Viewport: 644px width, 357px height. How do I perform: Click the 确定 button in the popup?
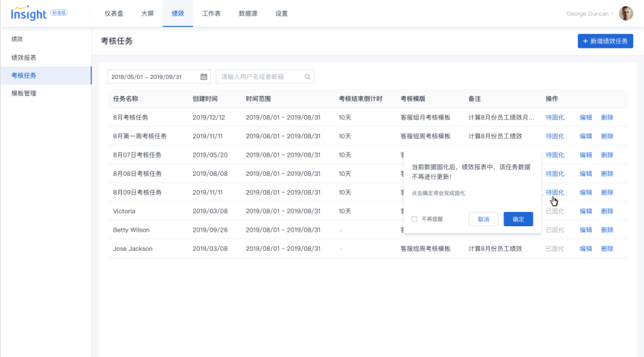[x=518, y=219]
